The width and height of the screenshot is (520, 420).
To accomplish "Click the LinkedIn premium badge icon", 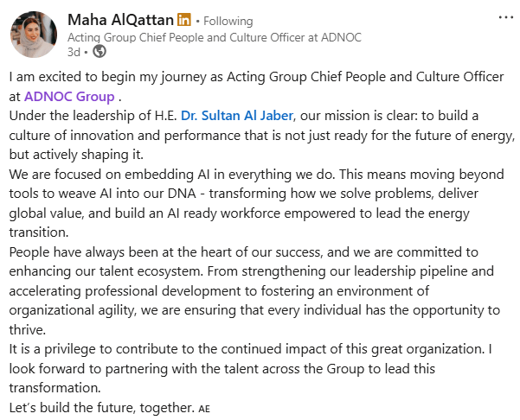I will tap(183, 20).
